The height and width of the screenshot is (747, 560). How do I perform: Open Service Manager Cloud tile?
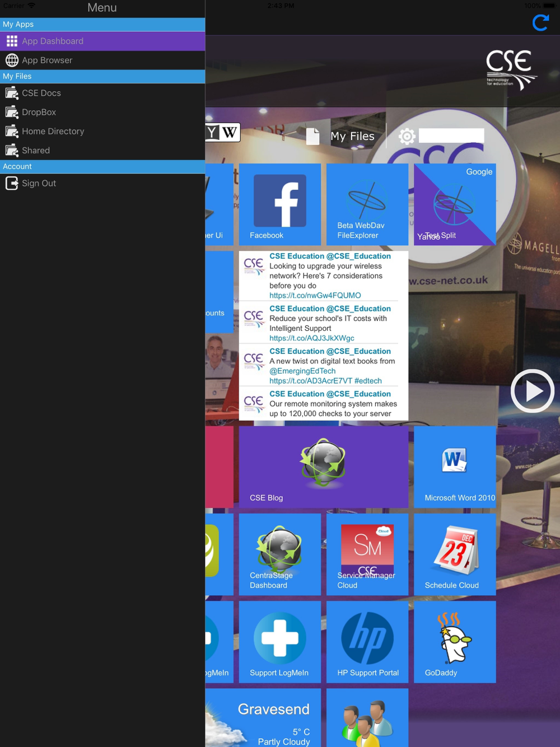click(367, 554)
